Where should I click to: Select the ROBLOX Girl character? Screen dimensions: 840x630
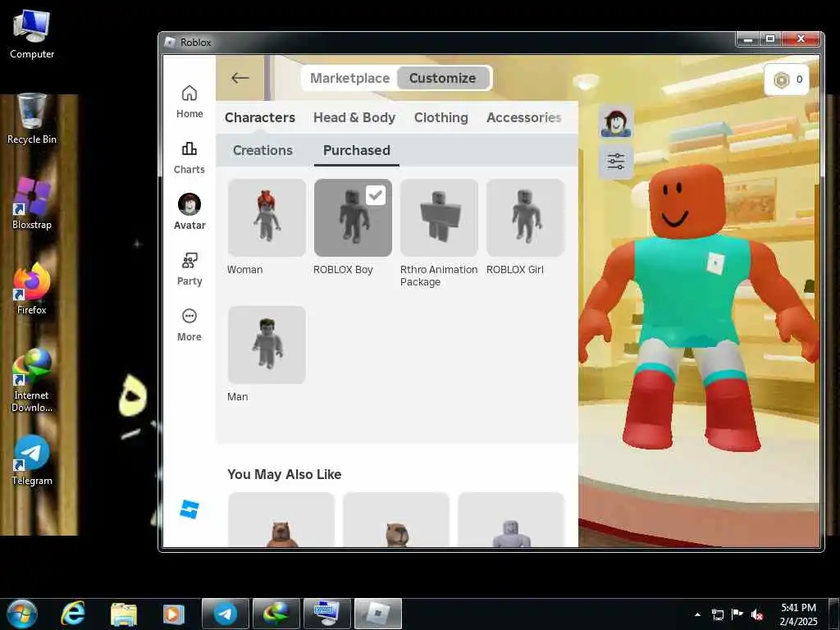(x=525, y=217)
